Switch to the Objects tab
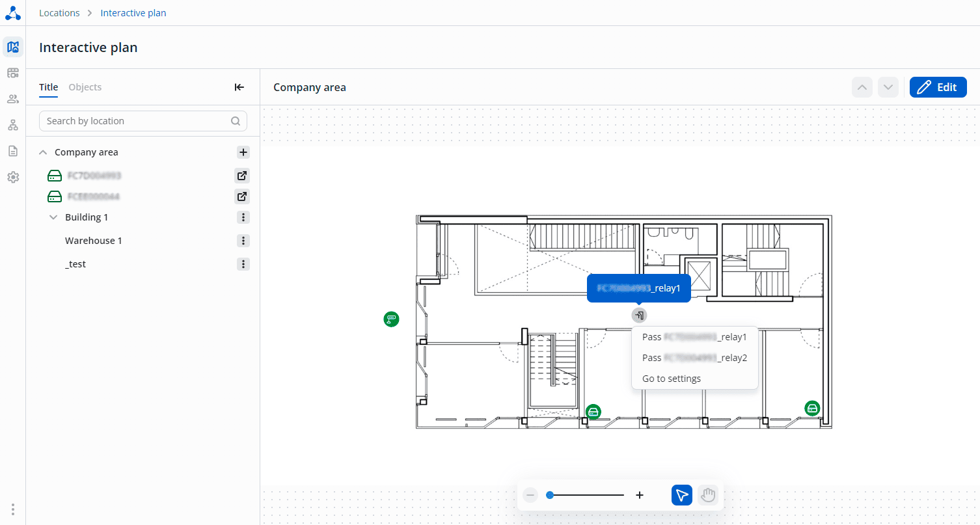 pyautogui.click(x=85, y=87)
